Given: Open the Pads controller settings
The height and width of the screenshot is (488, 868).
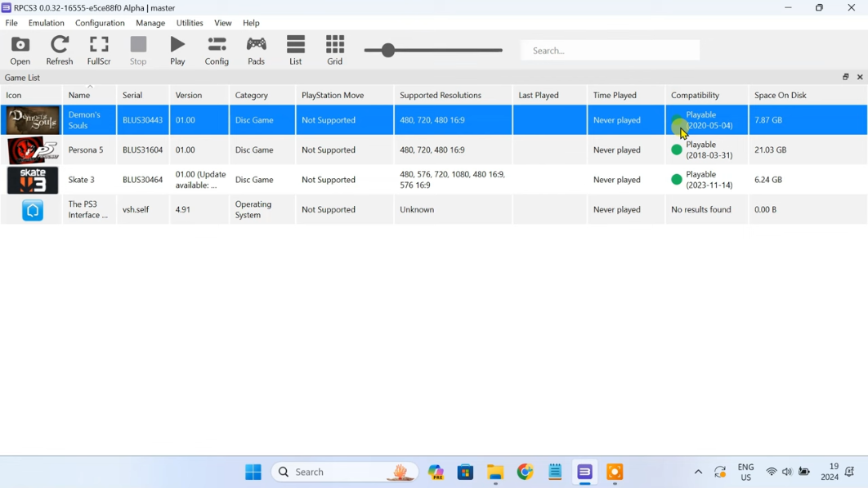Looking at the screenshot, I should click(256, 51).
